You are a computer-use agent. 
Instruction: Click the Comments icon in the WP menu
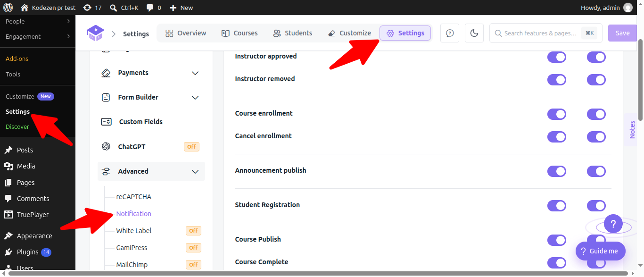pyautogui.click(x=8, y=199)
